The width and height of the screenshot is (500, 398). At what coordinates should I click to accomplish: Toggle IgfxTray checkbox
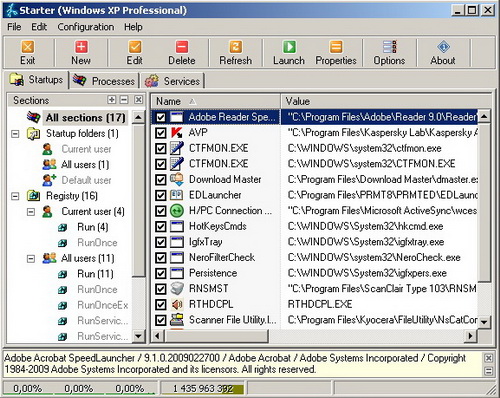pyautogui.click(x=161, y=242)
